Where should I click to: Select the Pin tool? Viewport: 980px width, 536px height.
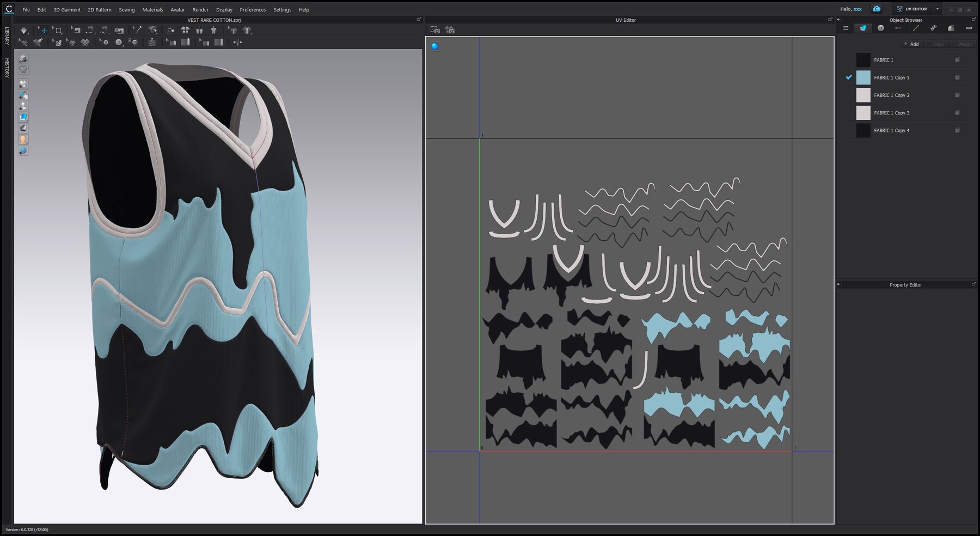click(137, 30)
